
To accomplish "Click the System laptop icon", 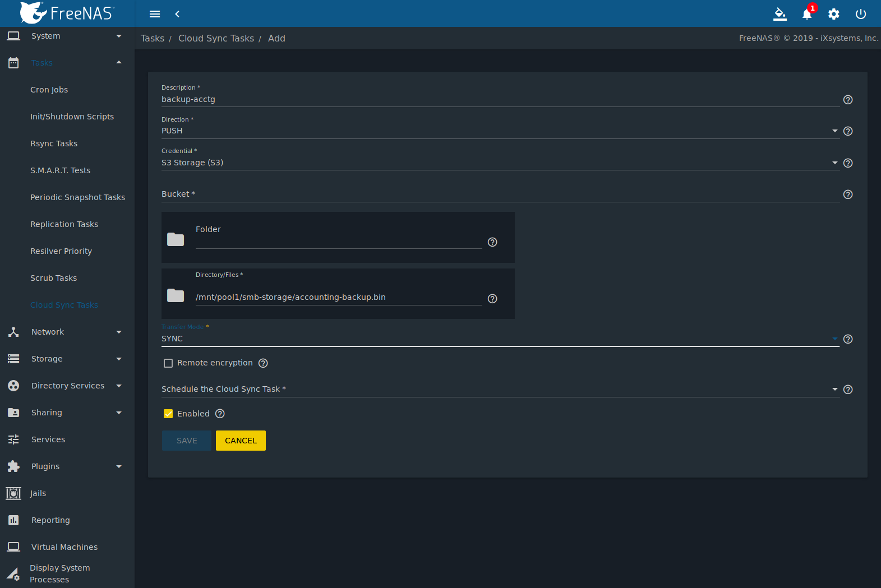I will [13, 36].
